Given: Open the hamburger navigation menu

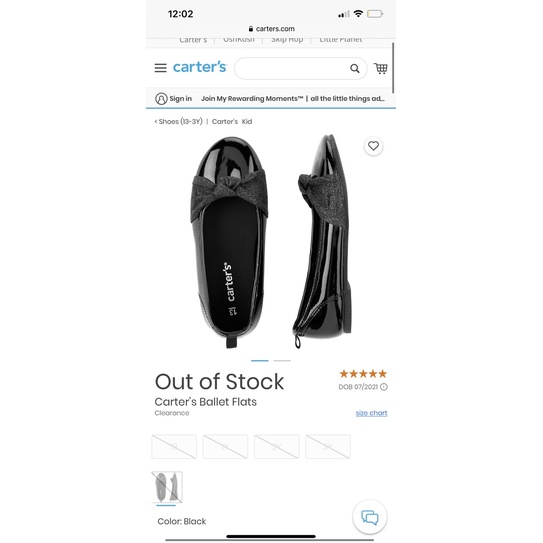Looking at the screenshot, I should pyautogui.click(x=160, y=68).
